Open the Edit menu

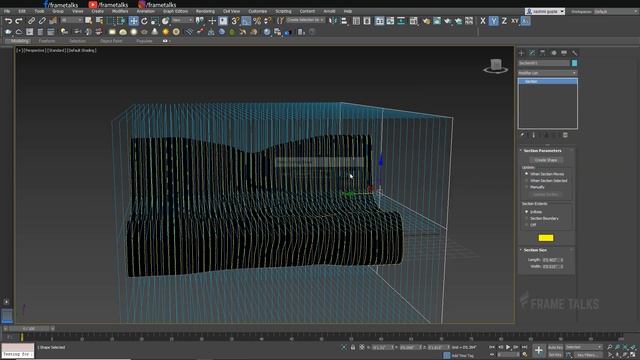22,11
